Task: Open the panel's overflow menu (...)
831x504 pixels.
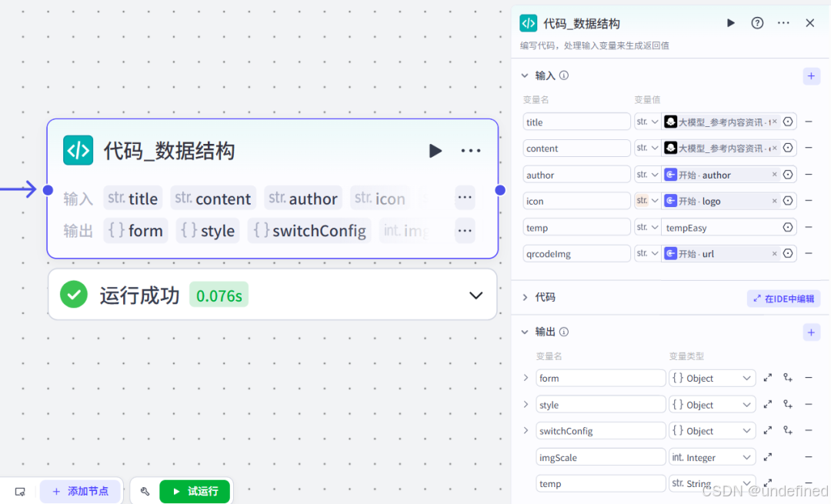Action: [x=783, y=23]
